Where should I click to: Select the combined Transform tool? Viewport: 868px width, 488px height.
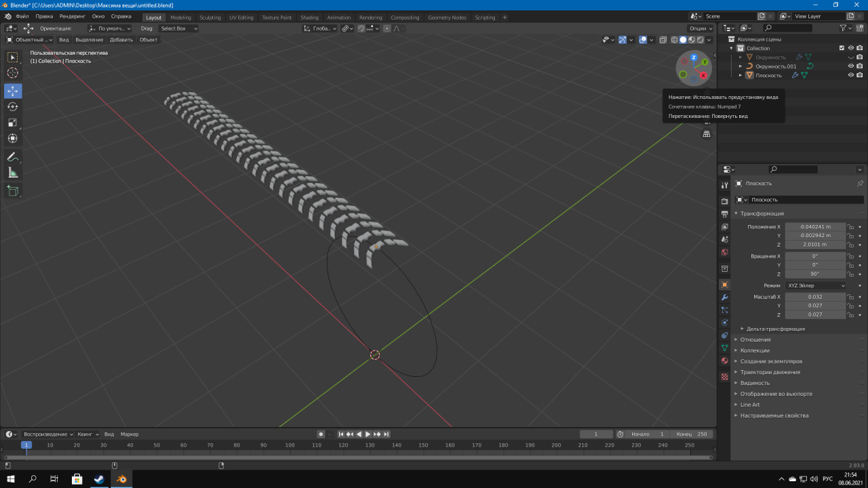pyautogui.click(x=13, y=139)
